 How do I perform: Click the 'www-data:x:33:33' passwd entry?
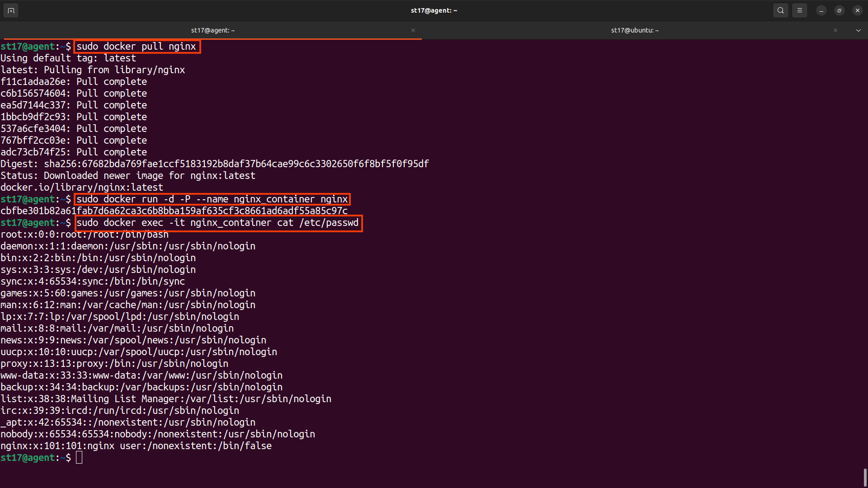coord(142,375)
